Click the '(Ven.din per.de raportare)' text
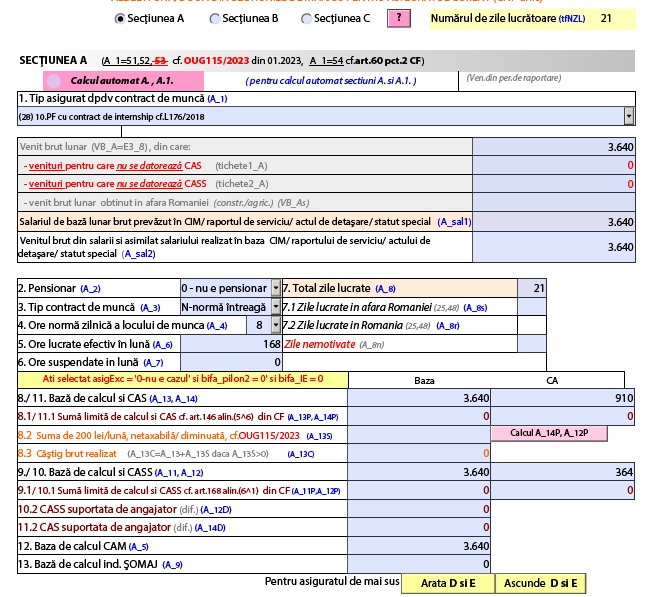 (x=514, y=78)
